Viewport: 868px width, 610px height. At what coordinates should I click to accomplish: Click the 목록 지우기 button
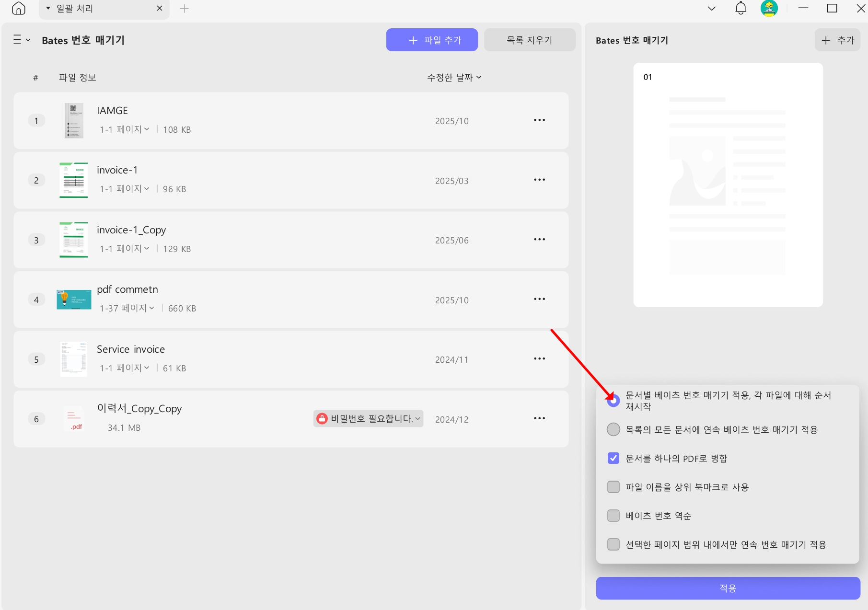tap(530, 40)
